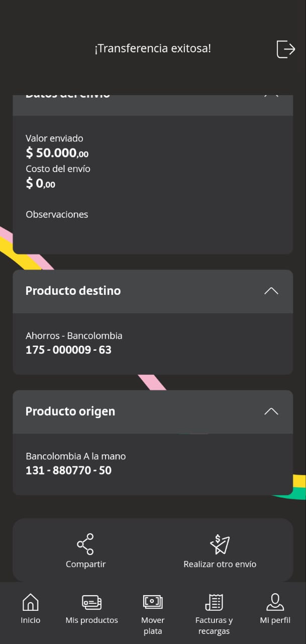The width and height of the screenshot is (306, 644).
Task: Tap the Observaciones field label
Action: coord(57,214)
